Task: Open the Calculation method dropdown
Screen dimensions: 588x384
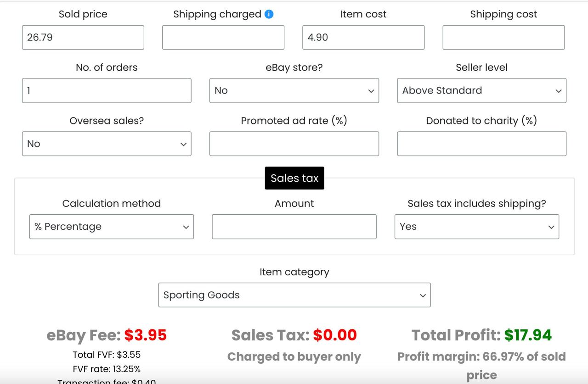Action: (112, 227)
